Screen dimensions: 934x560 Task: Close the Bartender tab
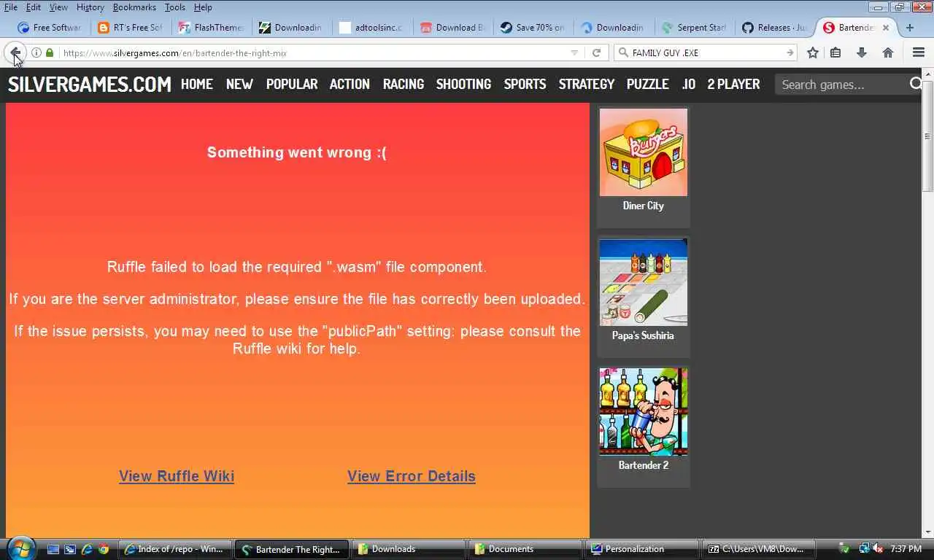pos(886,28)
